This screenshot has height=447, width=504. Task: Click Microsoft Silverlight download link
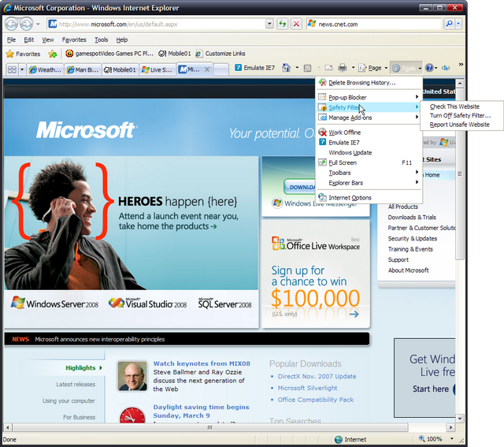[307, 388]
